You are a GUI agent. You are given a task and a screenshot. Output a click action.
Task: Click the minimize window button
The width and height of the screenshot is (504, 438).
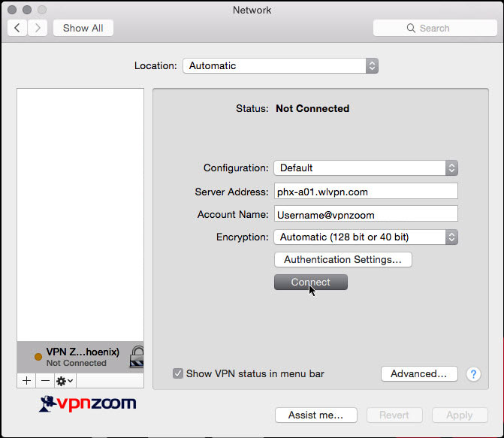tap(27, 10)
